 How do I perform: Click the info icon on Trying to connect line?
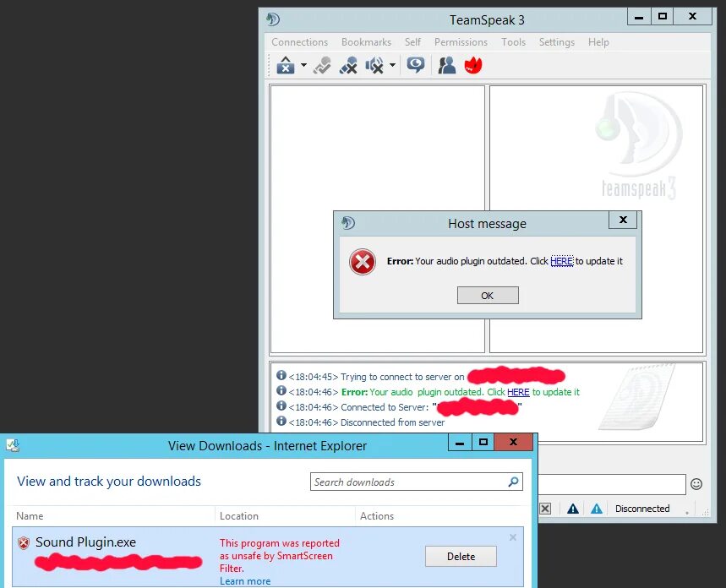[x=281, y=375]
